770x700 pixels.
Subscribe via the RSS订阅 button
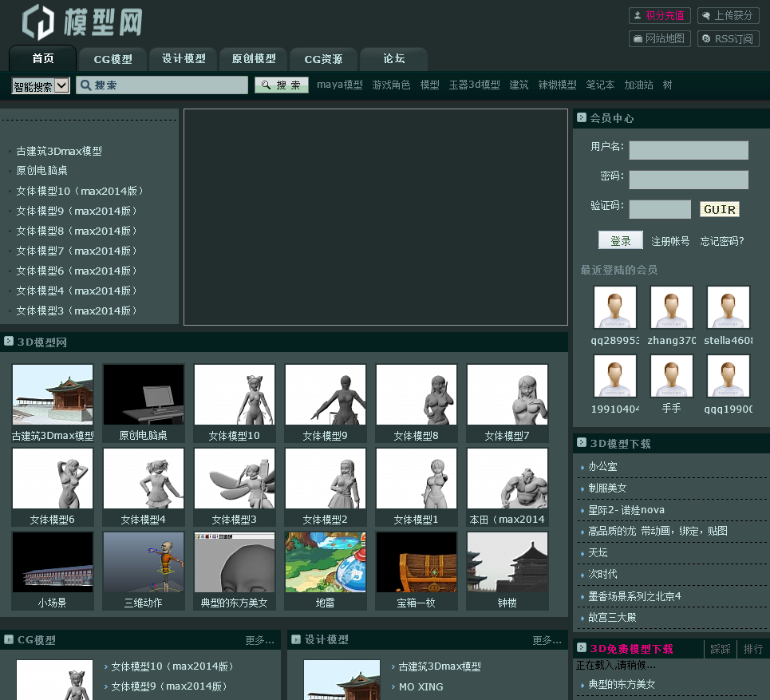tap(728, 38)
